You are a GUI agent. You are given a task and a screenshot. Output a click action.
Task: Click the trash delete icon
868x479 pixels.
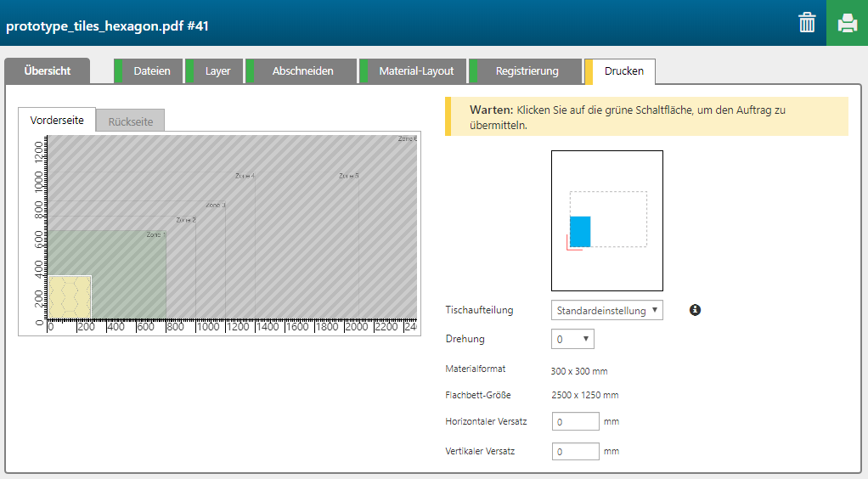coord(807,23)
